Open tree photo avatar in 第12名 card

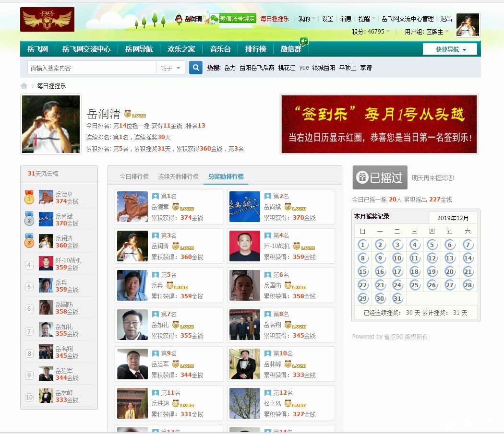pos(245,403)
